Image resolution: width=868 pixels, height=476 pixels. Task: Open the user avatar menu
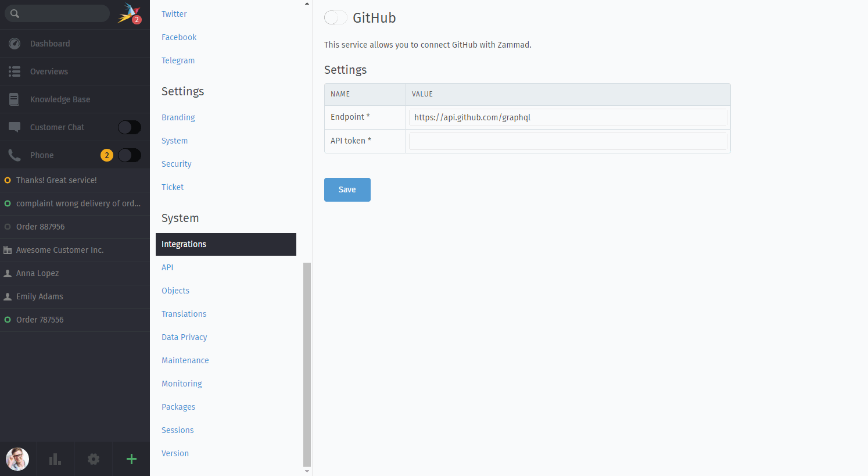pyautogui.click(x=17, y=459)
